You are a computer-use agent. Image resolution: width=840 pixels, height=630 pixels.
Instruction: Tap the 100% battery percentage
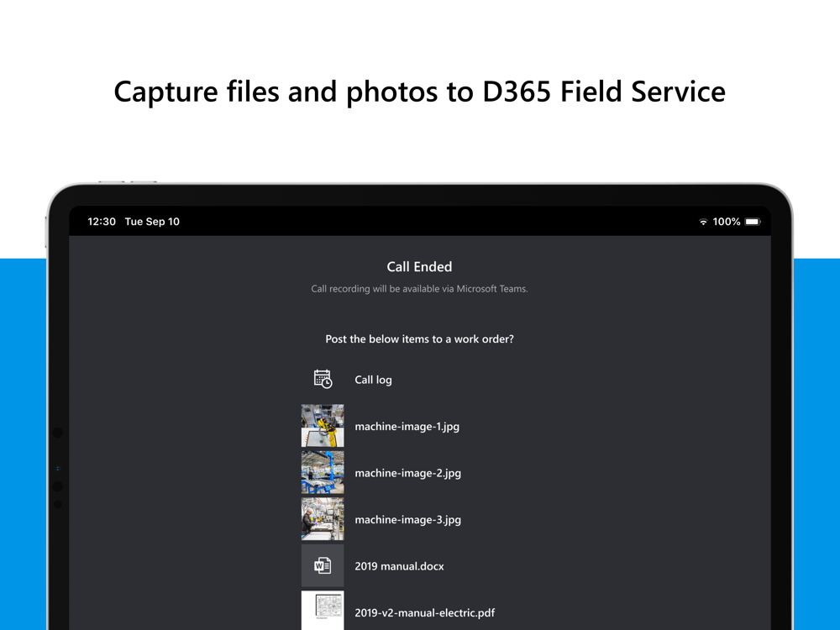pyautogui.click(x=727, y=222)
